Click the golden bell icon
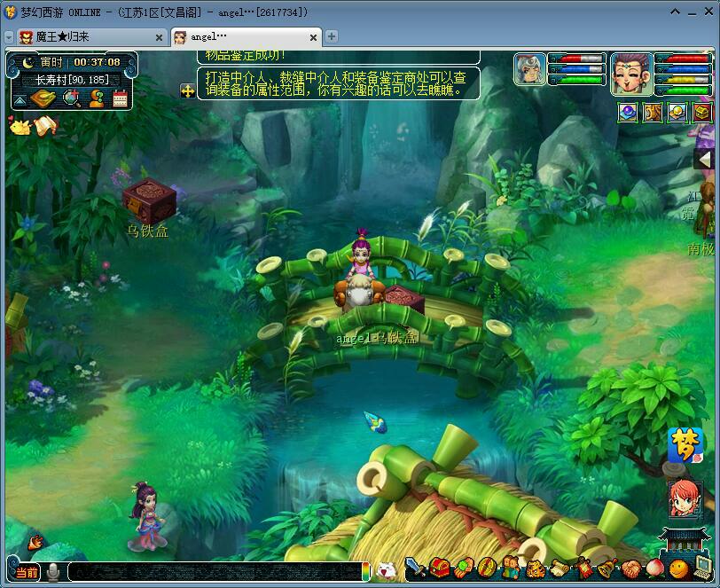The width and height of the screenshot is (720, 588). 607,568
